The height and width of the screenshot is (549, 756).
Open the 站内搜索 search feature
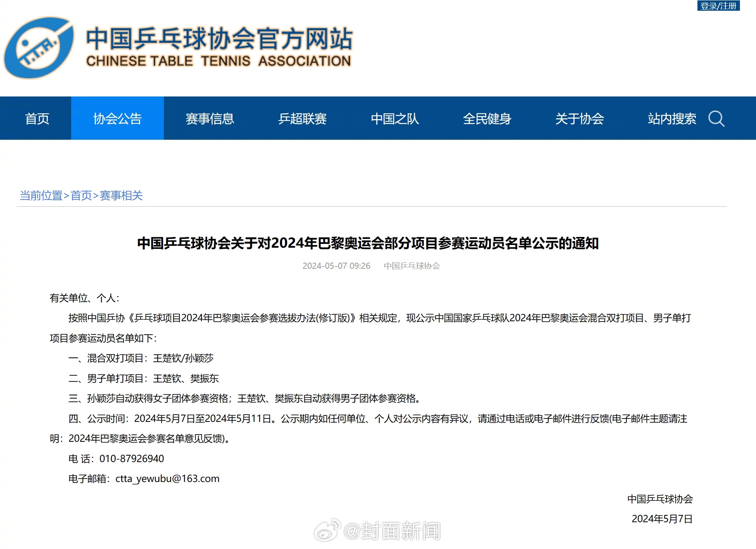click(x=673, y=119)
